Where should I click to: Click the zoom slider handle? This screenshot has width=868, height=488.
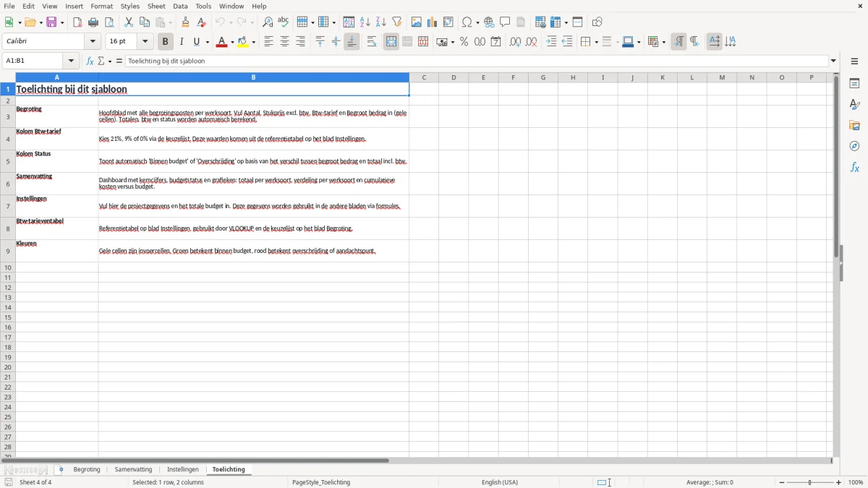(x=810, y=482)
